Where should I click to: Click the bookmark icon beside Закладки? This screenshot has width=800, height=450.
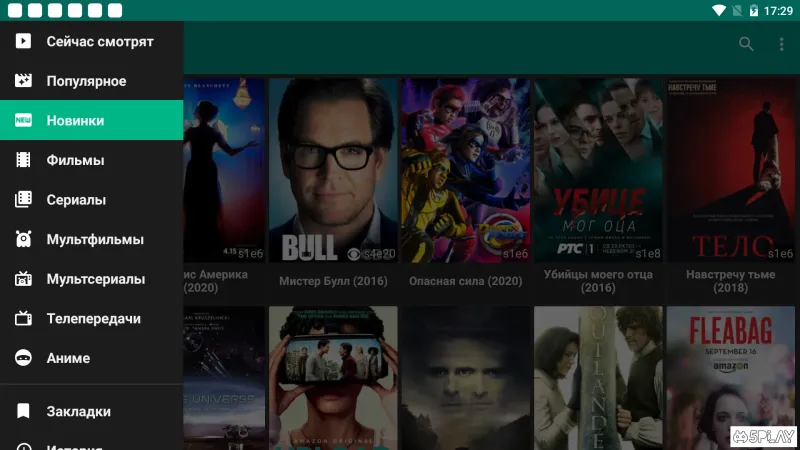pyautogui.click(x=24, y=411)
